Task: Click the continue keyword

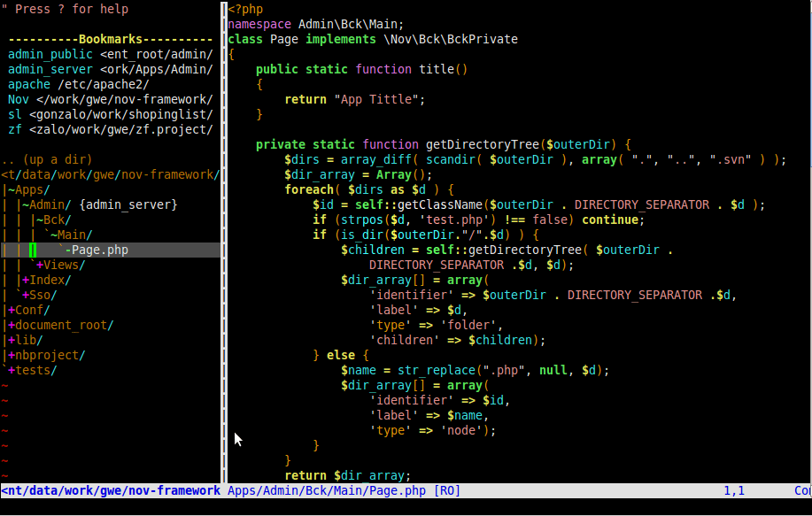Action: (x=610, y=219)
